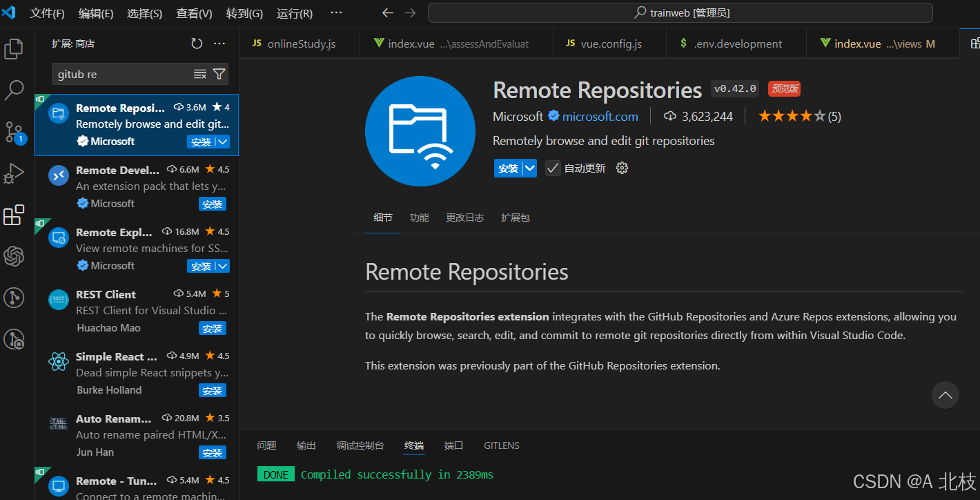
Task: Select the 扩展包 tab
Action: click(516, 218)
